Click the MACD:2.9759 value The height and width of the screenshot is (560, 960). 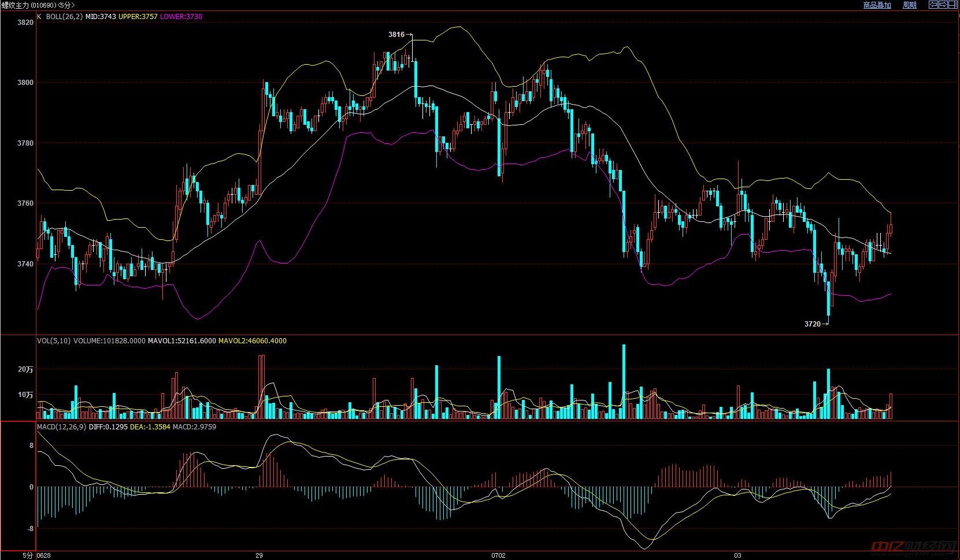[195, 427]
